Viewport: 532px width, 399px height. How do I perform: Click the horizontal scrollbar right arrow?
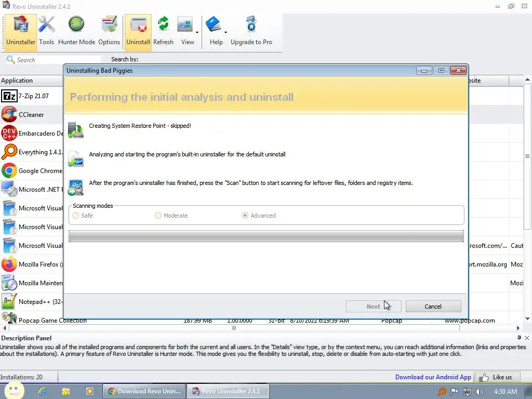tap(518, 328)
